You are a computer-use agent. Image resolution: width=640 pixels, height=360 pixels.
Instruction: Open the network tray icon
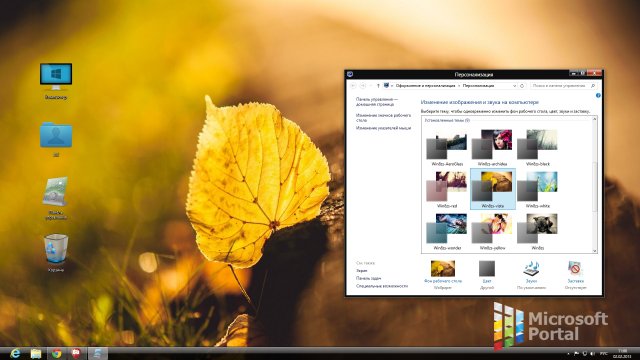(x=585, y=353)
